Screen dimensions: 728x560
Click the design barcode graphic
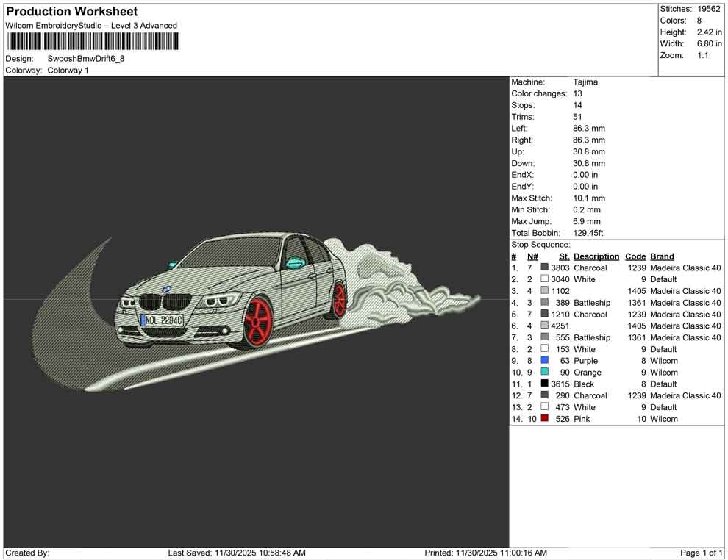click(92, 40)
